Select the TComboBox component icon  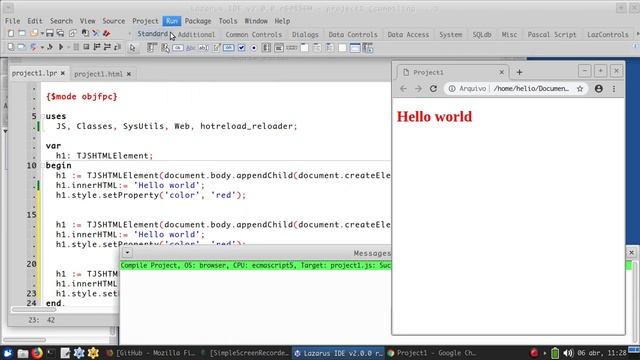pos(279,48)
